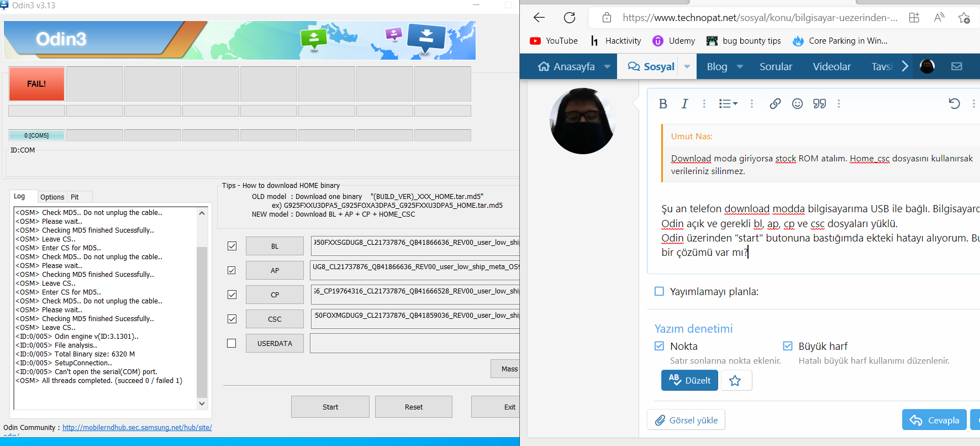Uncheck the BL file checkbox in Odin
Image resolution: width=980 pixels, height=446 pixels.
[232, 246]
